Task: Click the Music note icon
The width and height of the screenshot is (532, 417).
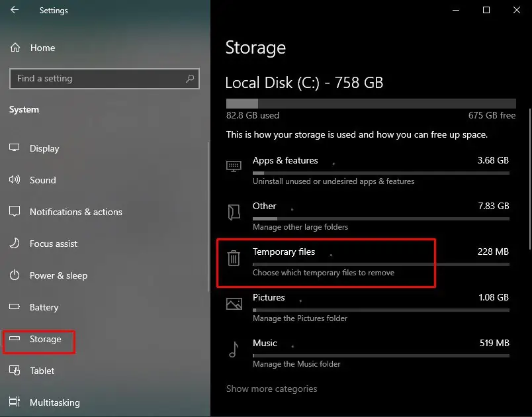Action: click(234, 349)
